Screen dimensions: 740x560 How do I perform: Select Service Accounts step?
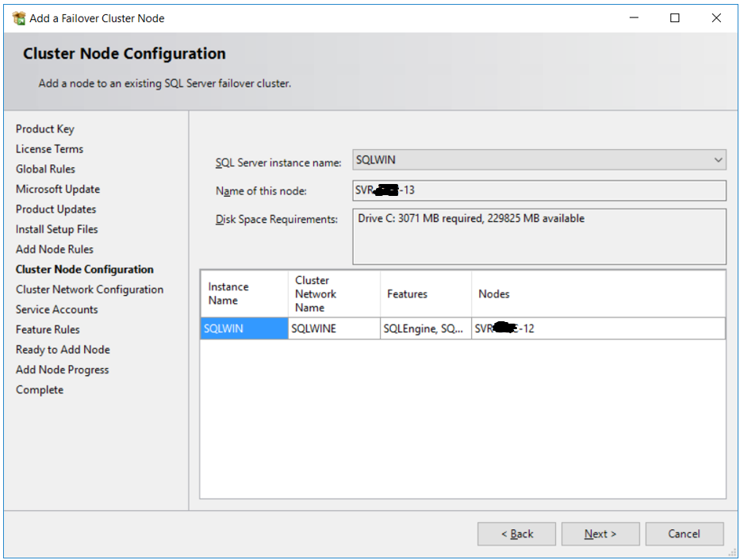[56, 309]
